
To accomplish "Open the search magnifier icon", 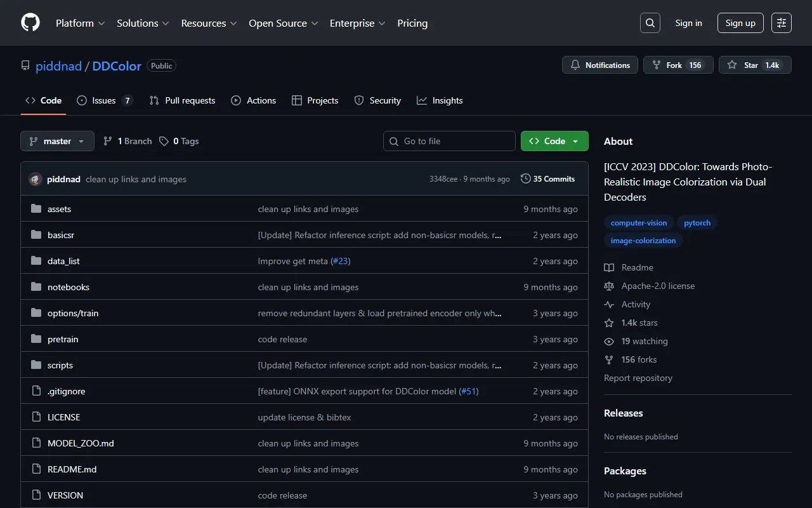I will tap(650, 23).
